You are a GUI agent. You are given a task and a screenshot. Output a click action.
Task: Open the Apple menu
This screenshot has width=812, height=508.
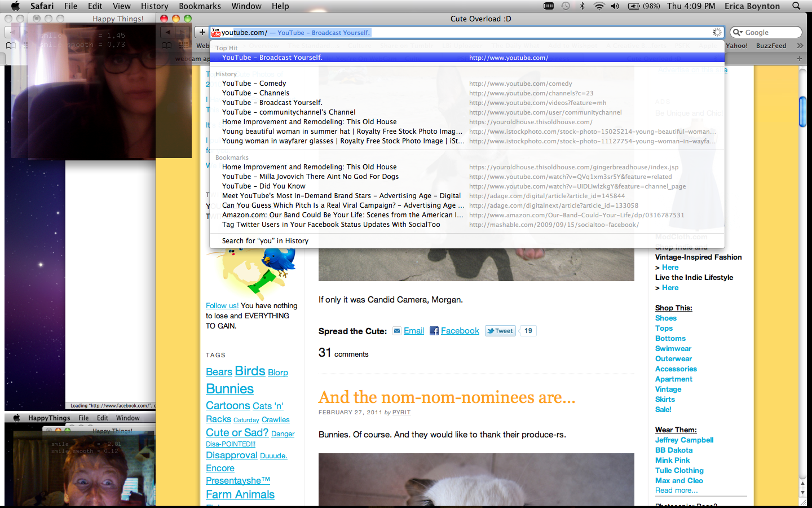[15, 6]
